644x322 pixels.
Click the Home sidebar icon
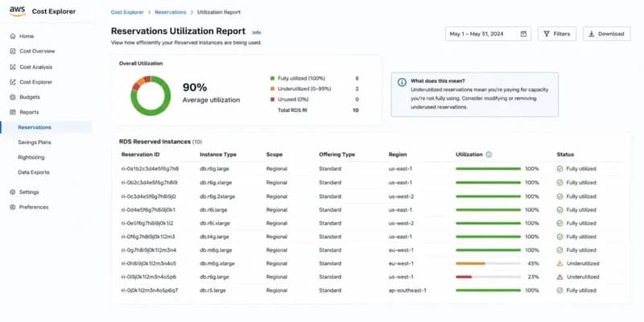13,36
